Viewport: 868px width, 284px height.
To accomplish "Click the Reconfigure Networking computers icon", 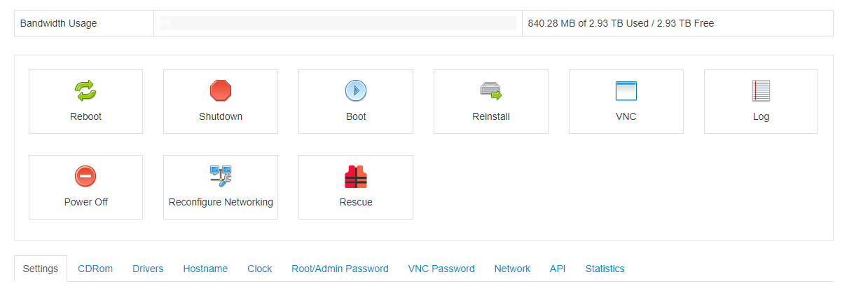I will click(x=221, y=176).
